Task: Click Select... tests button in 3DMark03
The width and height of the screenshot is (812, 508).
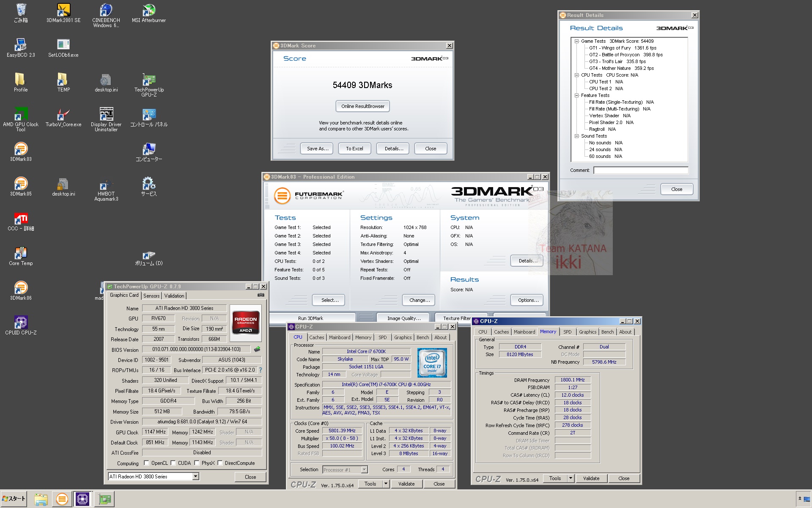Action: pos(329,300)
